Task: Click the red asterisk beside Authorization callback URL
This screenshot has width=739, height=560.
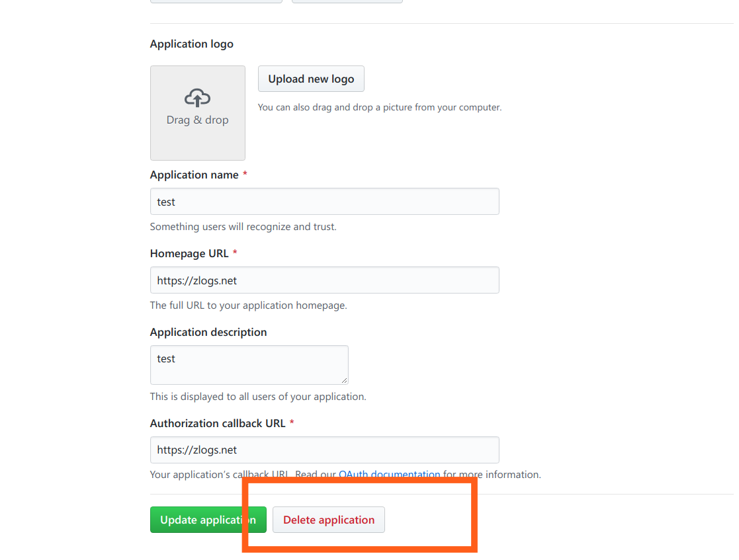Action: (292, 422)
